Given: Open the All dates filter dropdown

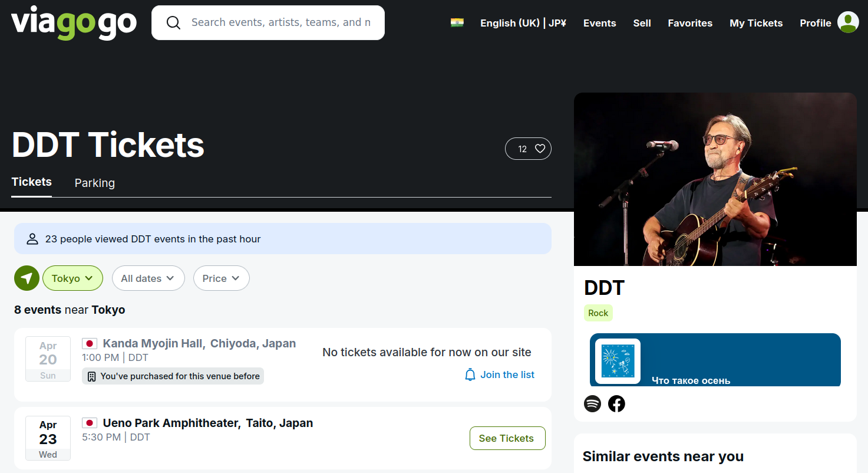Looking at the screenshot, I should coord(148,278).
